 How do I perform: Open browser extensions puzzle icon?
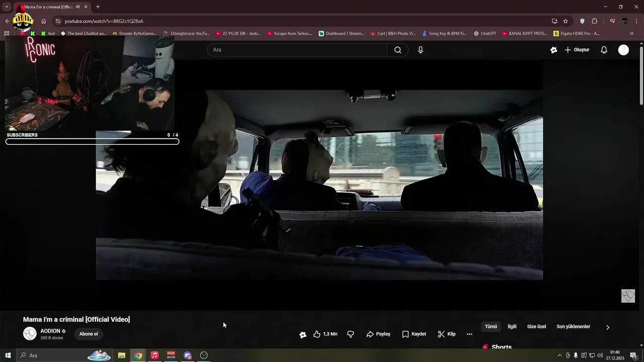tap(595, 21)
